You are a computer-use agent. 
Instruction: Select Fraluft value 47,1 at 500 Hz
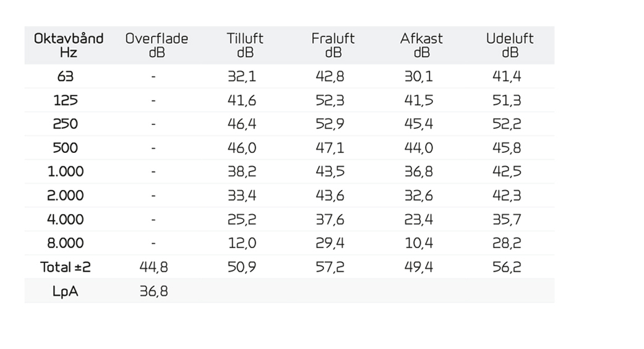pos(330,148)
